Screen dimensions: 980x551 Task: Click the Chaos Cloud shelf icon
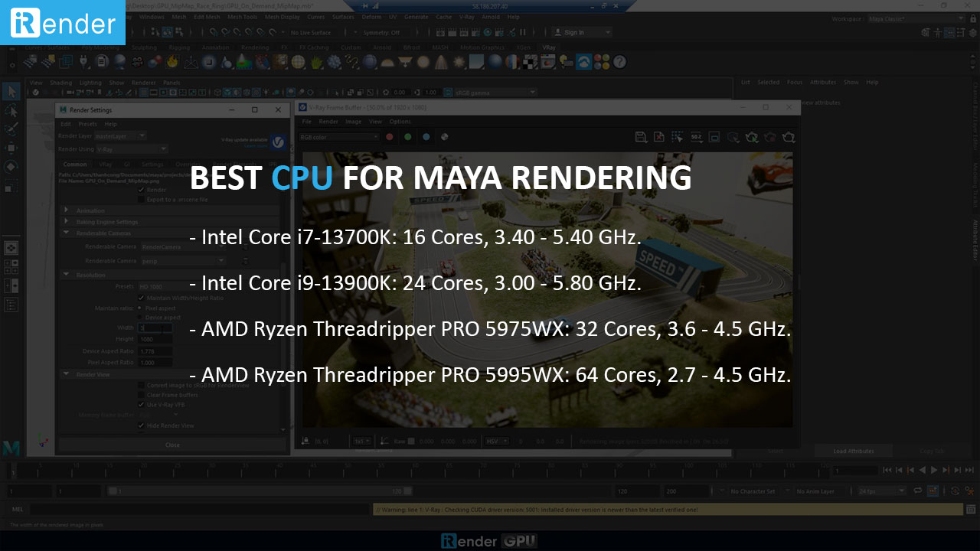click(584, 62)
